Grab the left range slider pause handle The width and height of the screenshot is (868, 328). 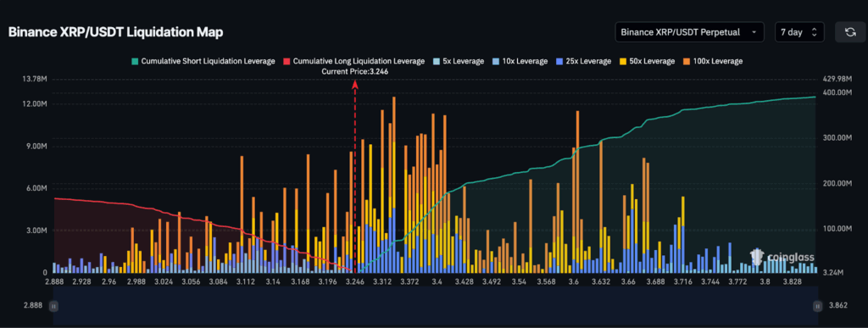tap(53, 305)
